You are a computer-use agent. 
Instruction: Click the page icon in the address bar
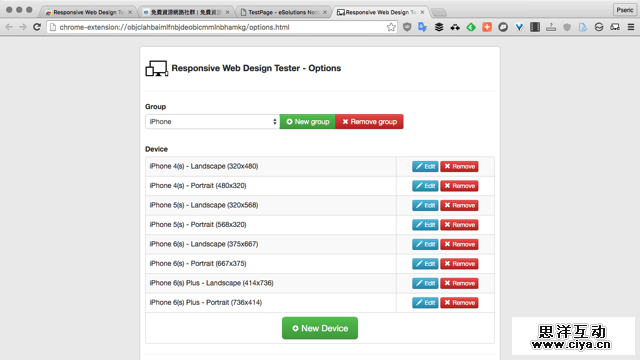click(x=53, y=27)
